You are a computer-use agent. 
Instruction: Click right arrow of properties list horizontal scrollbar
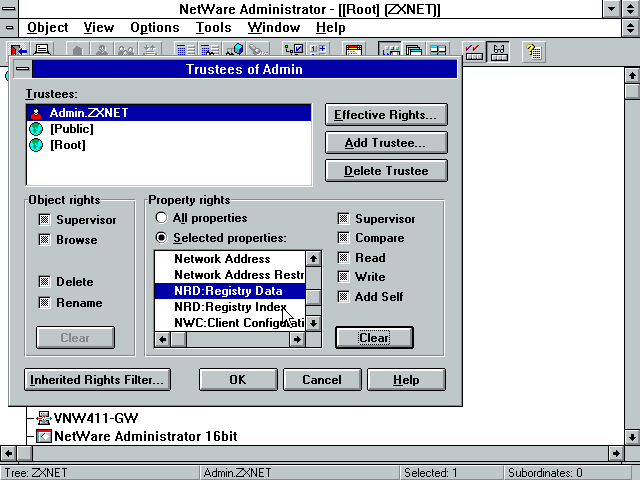297,339
